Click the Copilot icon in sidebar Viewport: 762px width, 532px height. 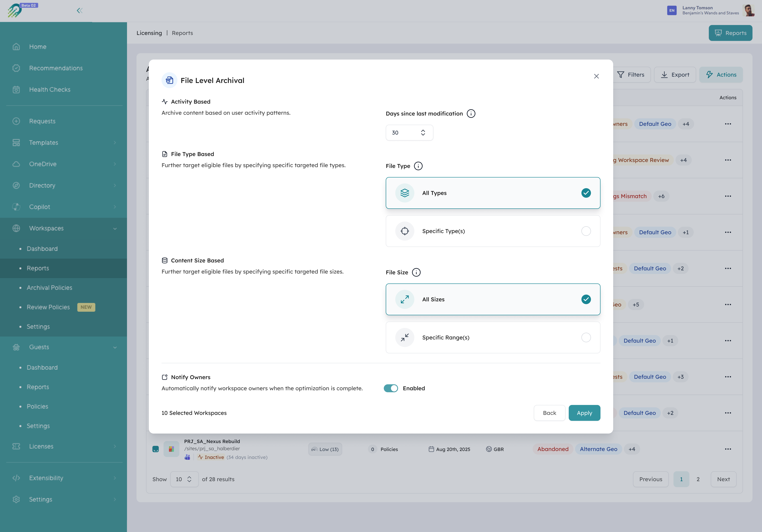coord(16,207)
